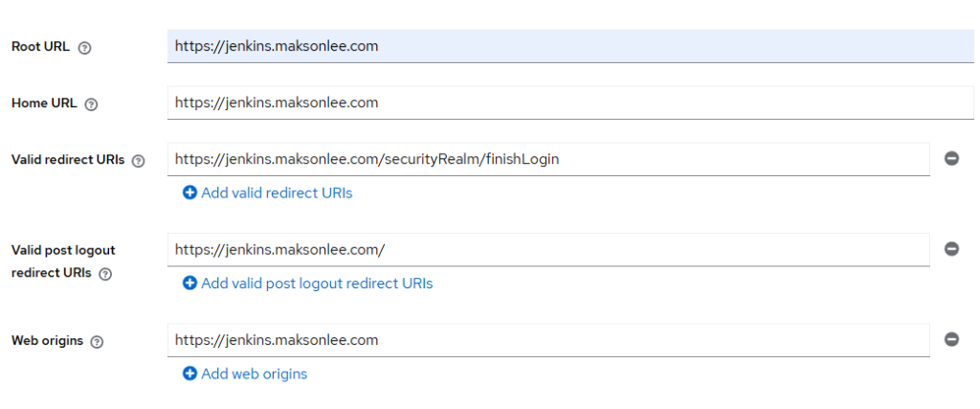Open the Web origins help icon
Screen dimensions: 980x409
(97, 342)
